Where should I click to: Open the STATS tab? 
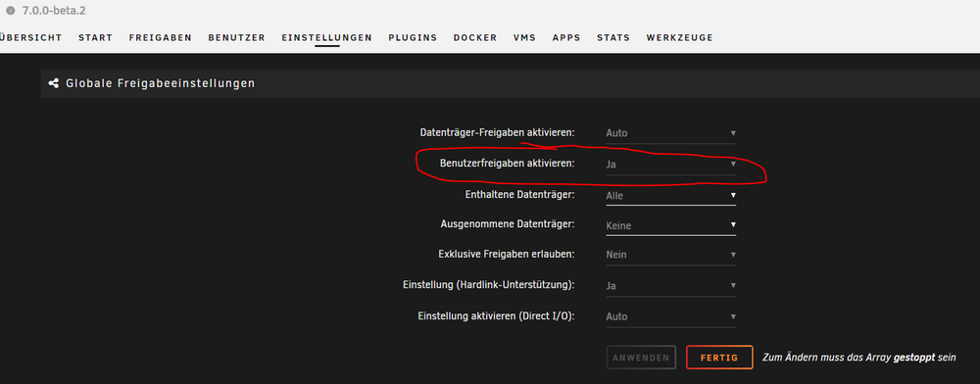[613, 37]
